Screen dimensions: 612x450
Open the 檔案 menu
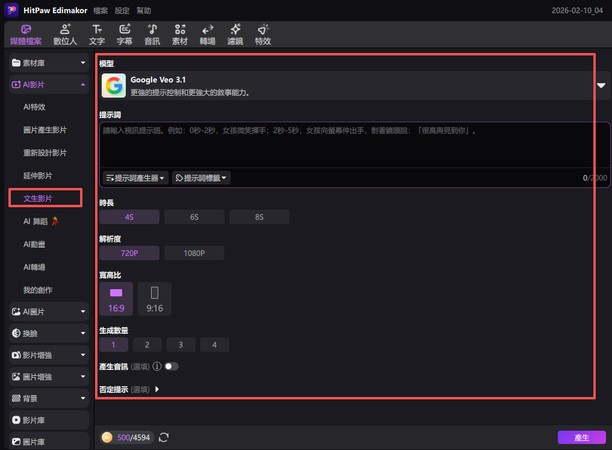click(100, 11)
